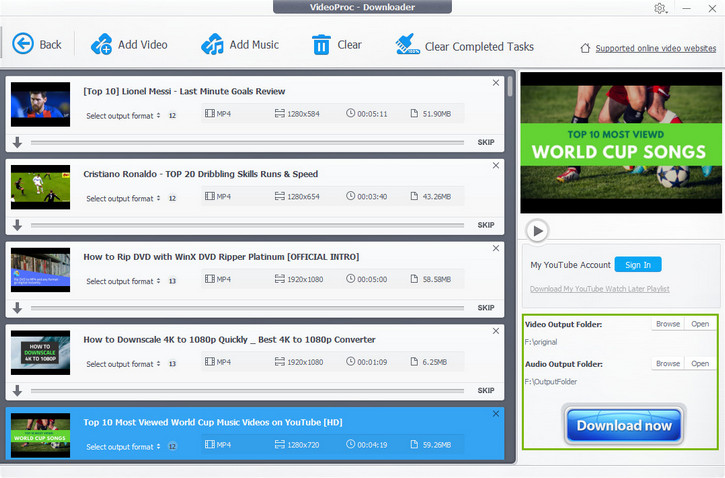Open Download My YouTube Watch Later Playlist link
The image size is (725, 478).
click(x=599, y=289)
